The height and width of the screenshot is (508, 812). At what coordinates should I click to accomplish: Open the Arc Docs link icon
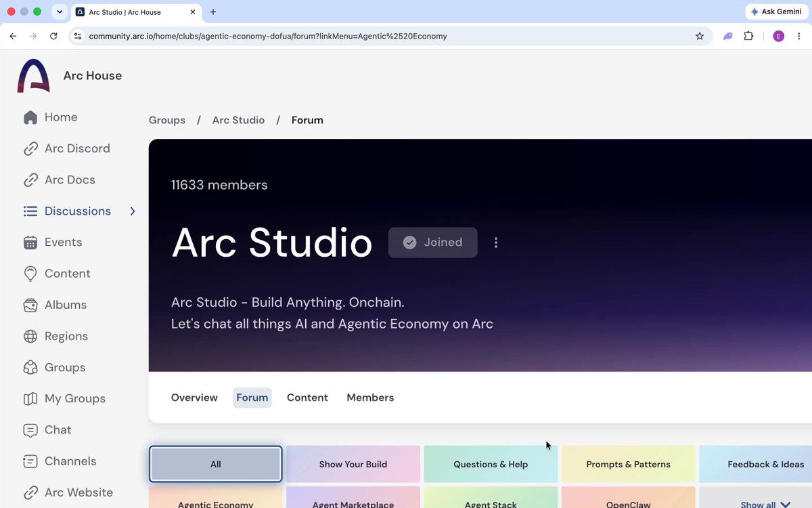click(30, 179)
